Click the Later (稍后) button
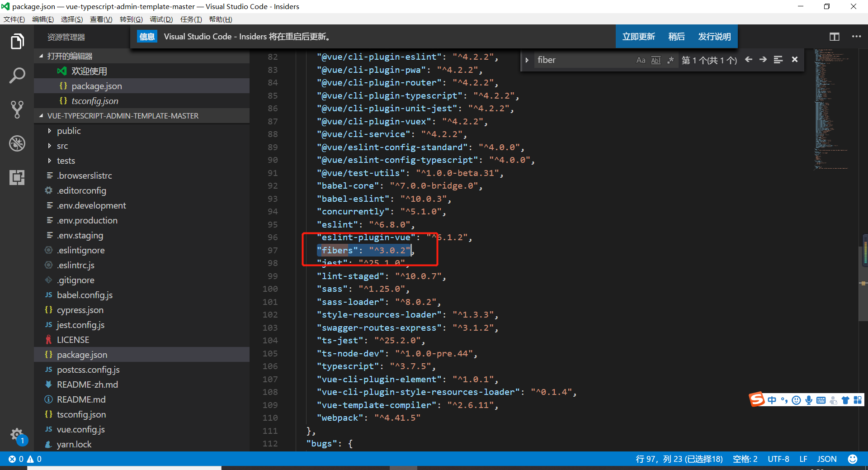Viewport: 868px width, 470px height. pos(676,37)
